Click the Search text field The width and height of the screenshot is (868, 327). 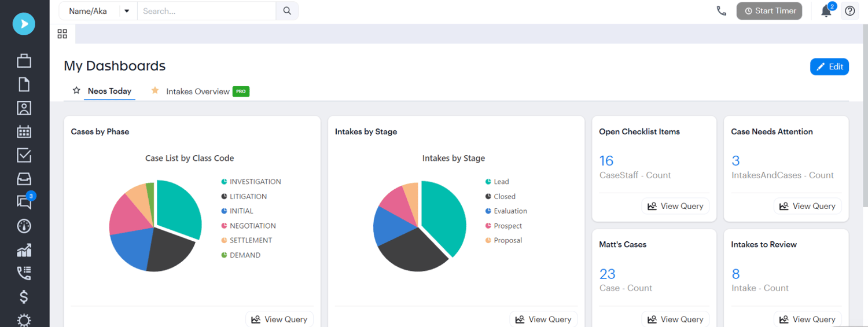[x=206, y=11]
